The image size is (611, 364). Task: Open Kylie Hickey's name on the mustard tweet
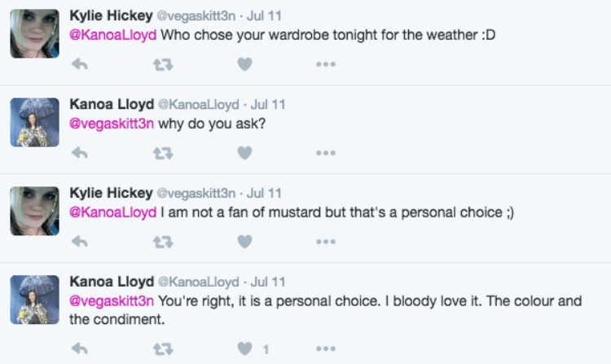pos(111,193)
